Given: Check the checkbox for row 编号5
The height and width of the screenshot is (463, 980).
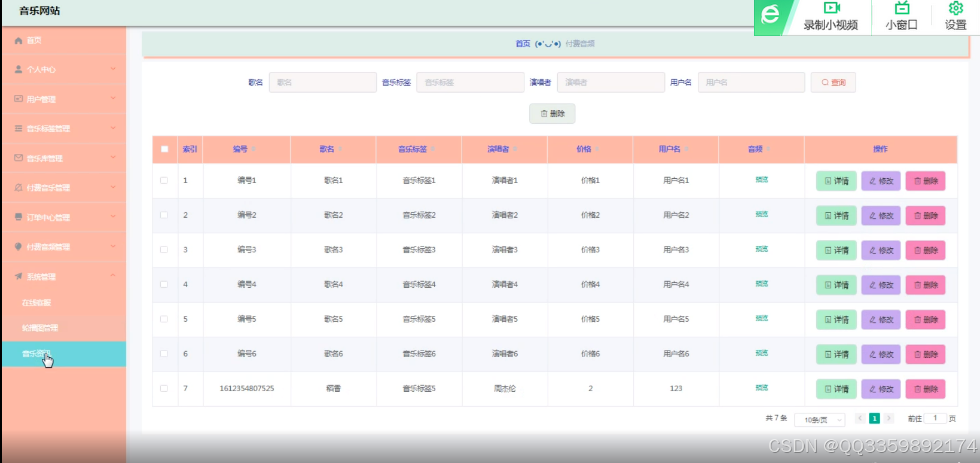Looking at the screenshot, I should click(x=164, y=319).
